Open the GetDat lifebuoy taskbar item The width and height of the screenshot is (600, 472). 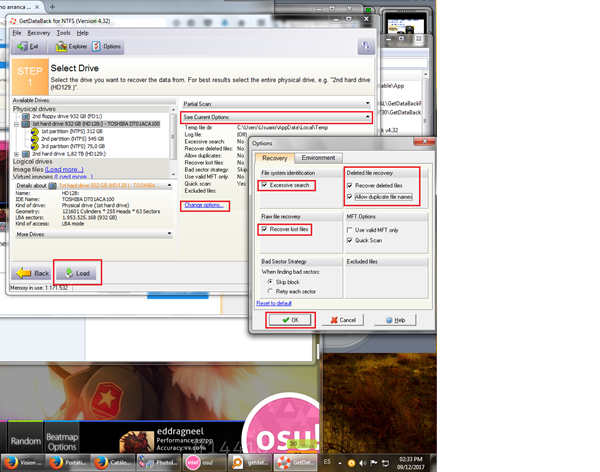(x=295, y=462)
